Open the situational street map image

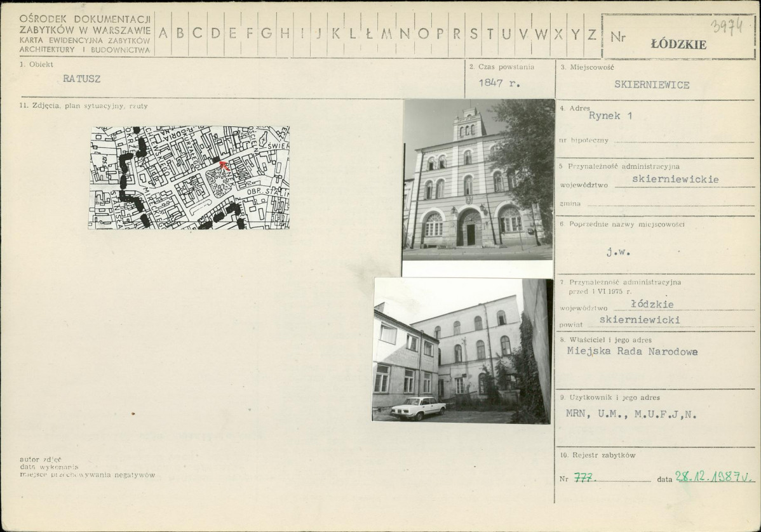[x=189, y=178]
